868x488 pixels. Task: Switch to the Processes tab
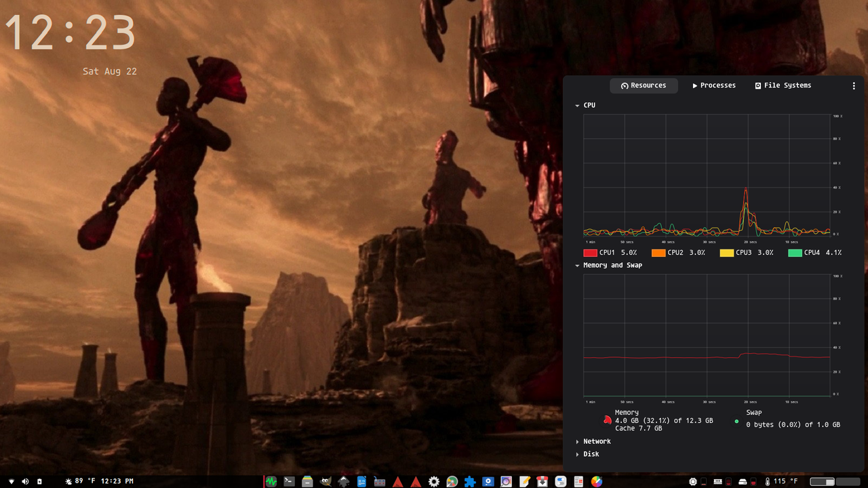tap(714, 85)
